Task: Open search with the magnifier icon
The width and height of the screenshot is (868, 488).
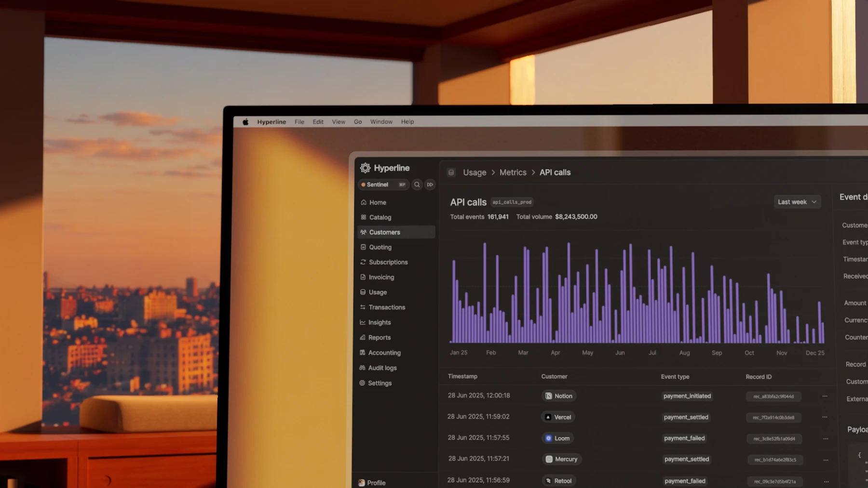Action: pos(417,185)
